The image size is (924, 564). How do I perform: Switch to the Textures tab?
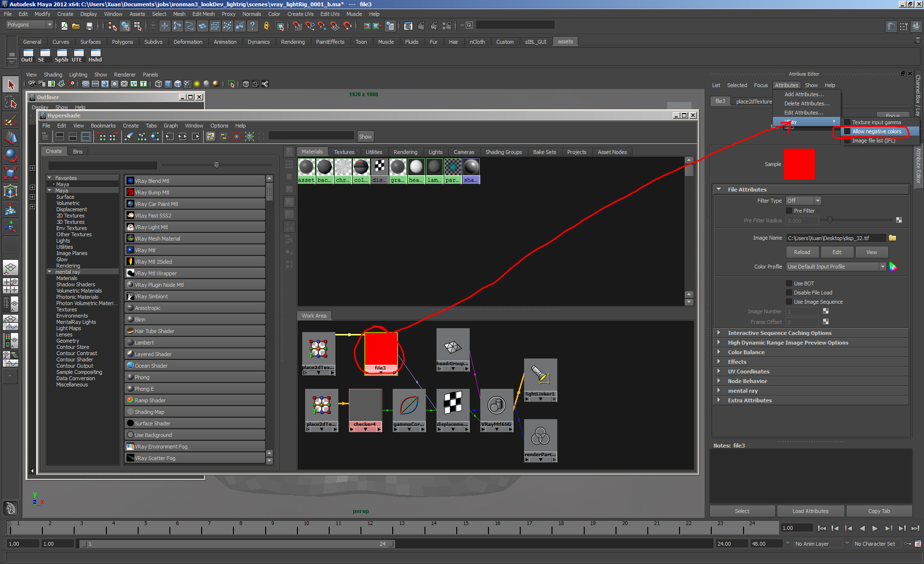344,152
